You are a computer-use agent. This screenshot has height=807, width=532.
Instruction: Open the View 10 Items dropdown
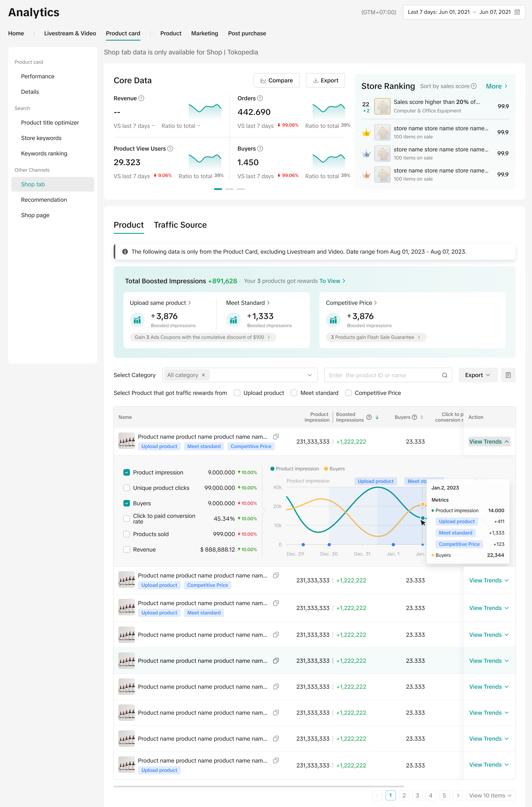490,795
